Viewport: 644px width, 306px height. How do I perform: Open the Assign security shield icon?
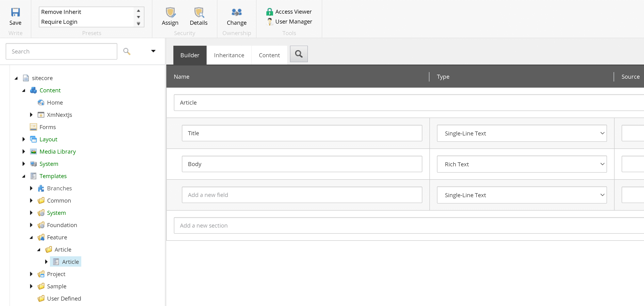click(x=170, y=12)
